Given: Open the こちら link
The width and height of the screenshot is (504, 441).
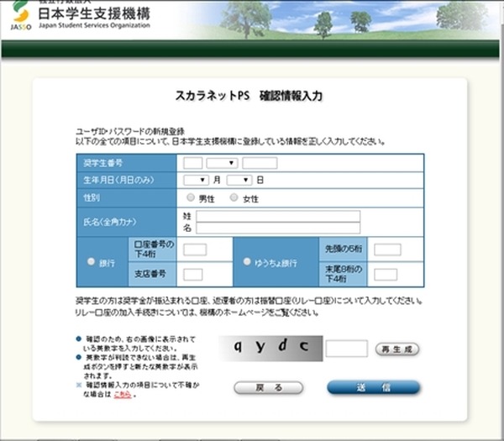Looking at the screenshot, I should (x=123, y=394).
